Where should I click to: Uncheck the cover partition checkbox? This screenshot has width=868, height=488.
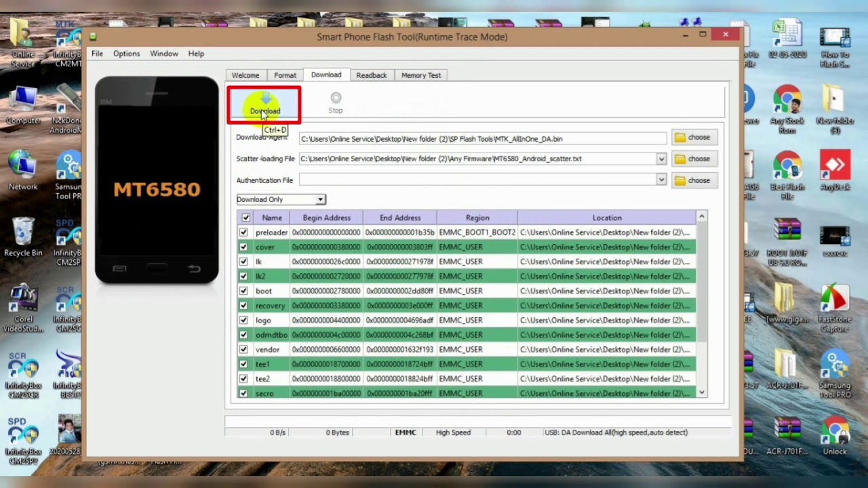tap(243, 247)
